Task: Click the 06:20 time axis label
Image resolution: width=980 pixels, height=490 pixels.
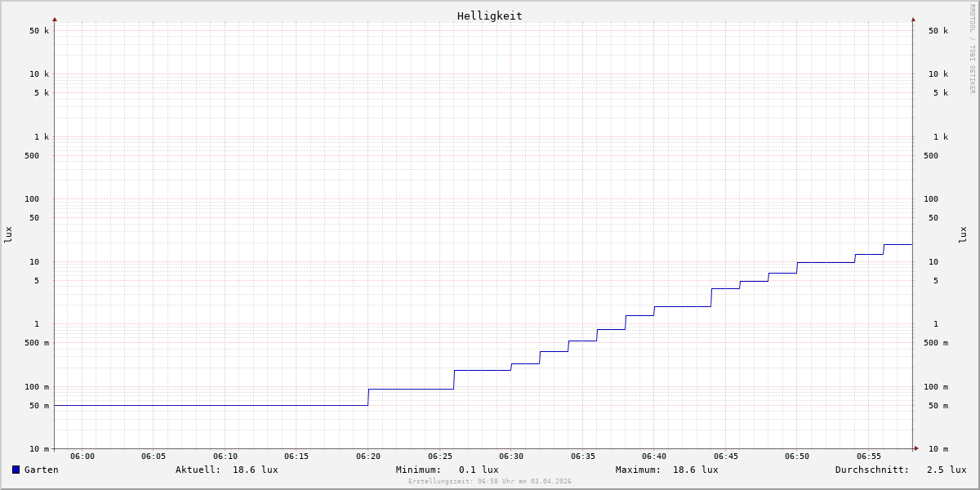Action: click(x=368, y=457)
